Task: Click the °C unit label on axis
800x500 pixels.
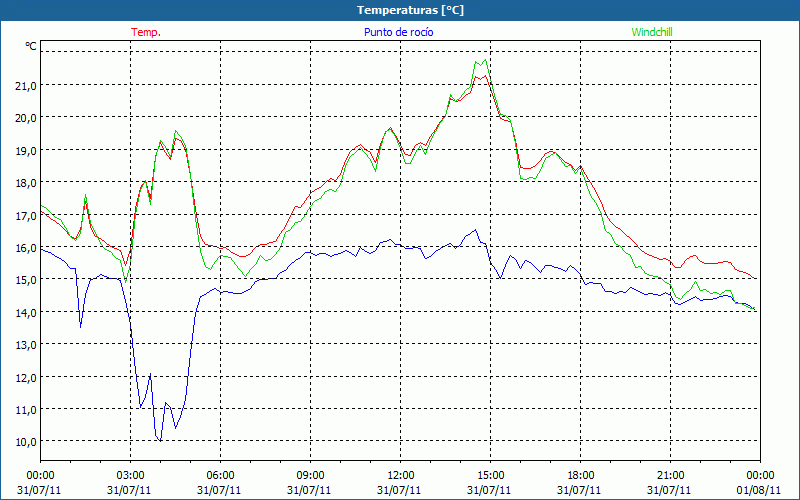Action: point(31,46)
